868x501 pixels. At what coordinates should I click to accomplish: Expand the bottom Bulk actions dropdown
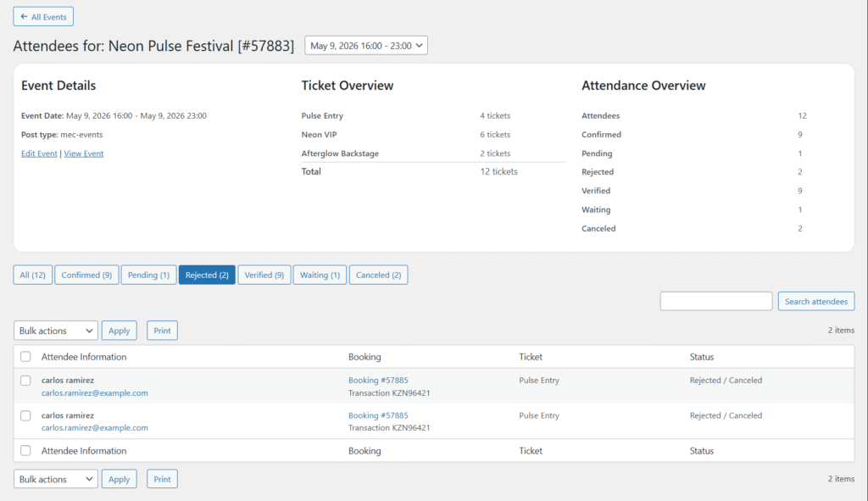(56, 479)
